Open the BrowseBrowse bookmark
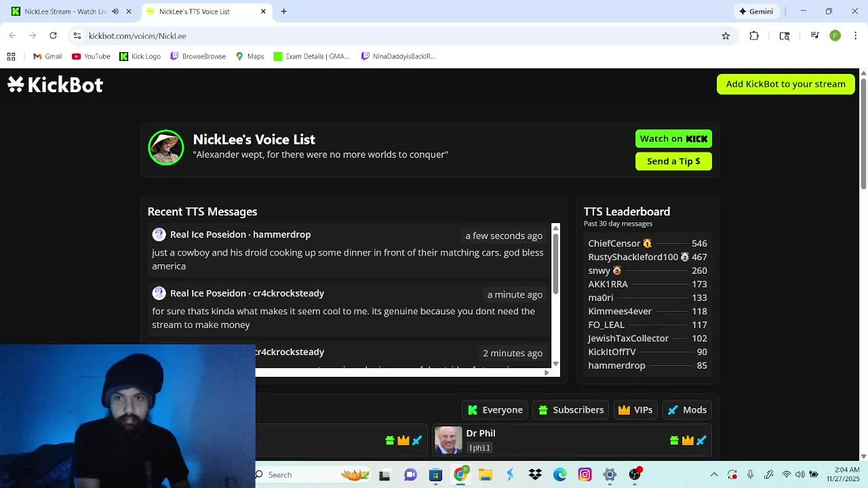 click(198, 56)
